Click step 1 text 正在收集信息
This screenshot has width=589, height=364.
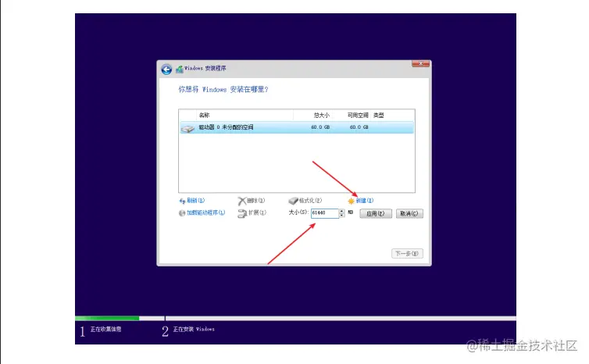click(x=105, y=329)
